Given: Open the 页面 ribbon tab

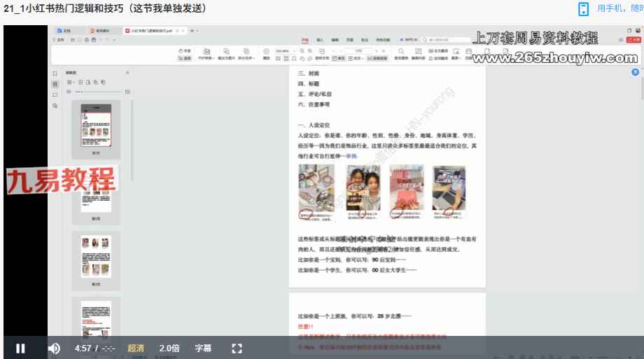Looking at the screenshot, I should pyautogui.click(x=350, y=40).
